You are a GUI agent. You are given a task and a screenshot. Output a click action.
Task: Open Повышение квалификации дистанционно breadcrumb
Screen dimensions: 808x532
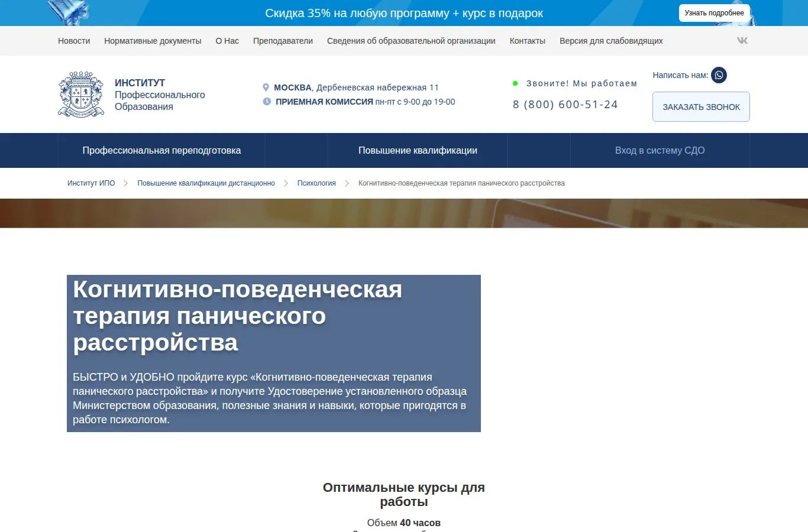[x=206, y=183]
